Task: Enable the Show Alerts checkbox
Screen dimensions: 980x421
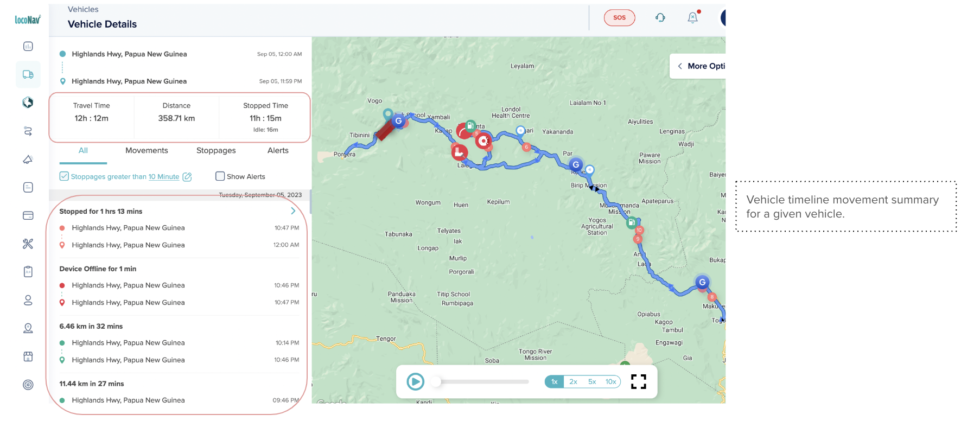Action: (220, 176)
